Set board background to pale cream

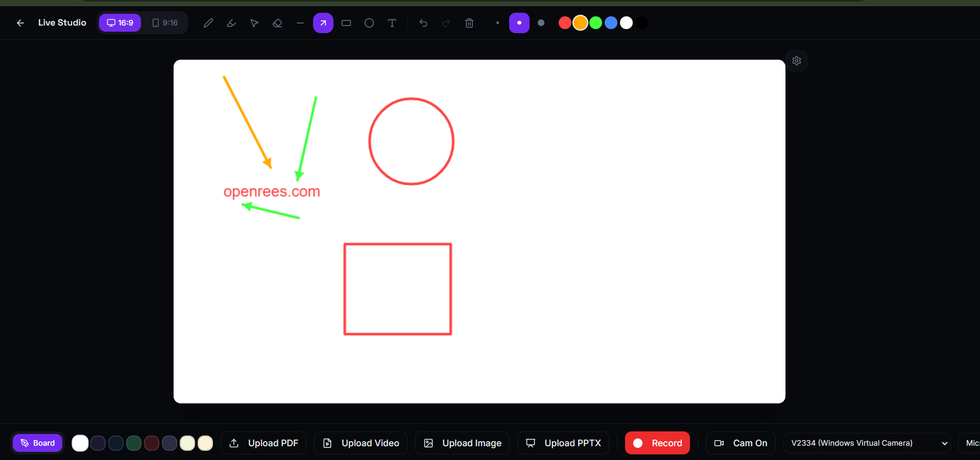click(187, 443)
